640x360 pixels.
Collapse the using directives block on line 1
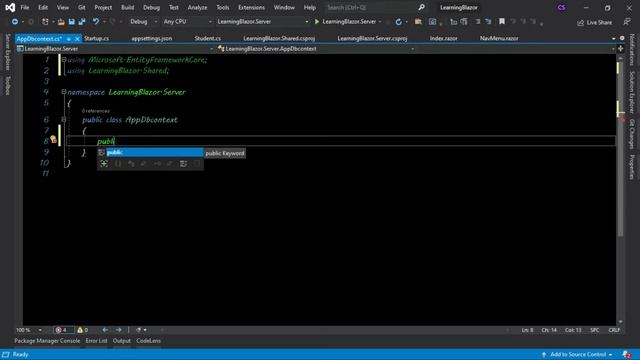[64, 60]
